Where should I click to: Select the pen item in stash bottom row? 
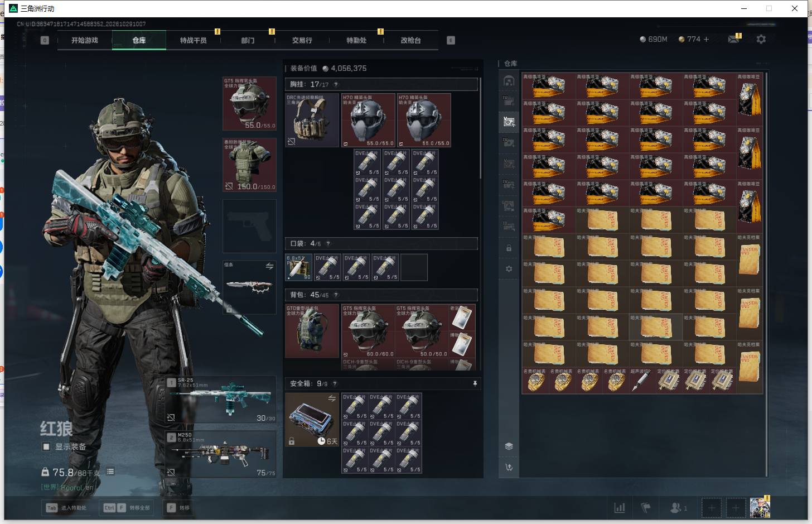click(x=642, y=381)
